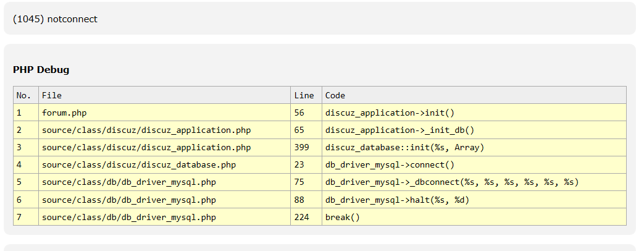Image resolution: width=644 pixels, height=251 pixels.
Task: Click the "File" column header
Action: [52, 95]
